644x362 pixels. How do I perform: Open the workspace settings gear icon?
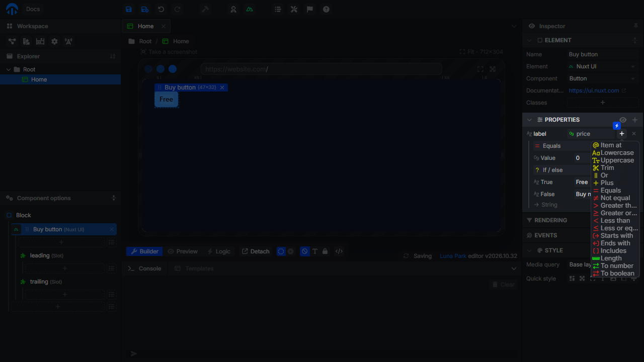tap(54, 41)
